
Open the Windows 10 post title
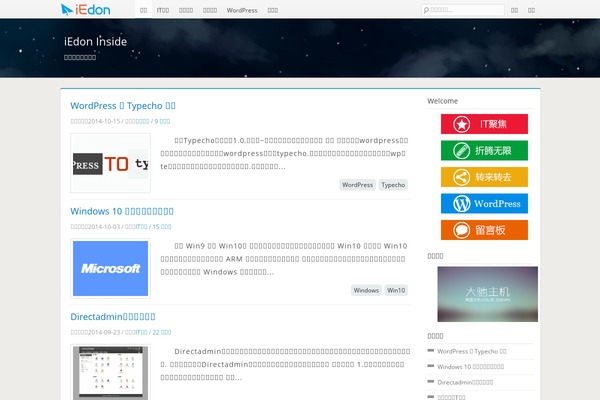click(122, 211)
